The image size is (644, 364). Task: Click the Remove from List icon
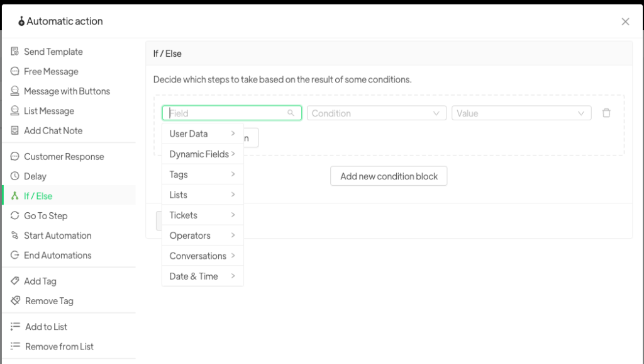[x=15, y=346]
